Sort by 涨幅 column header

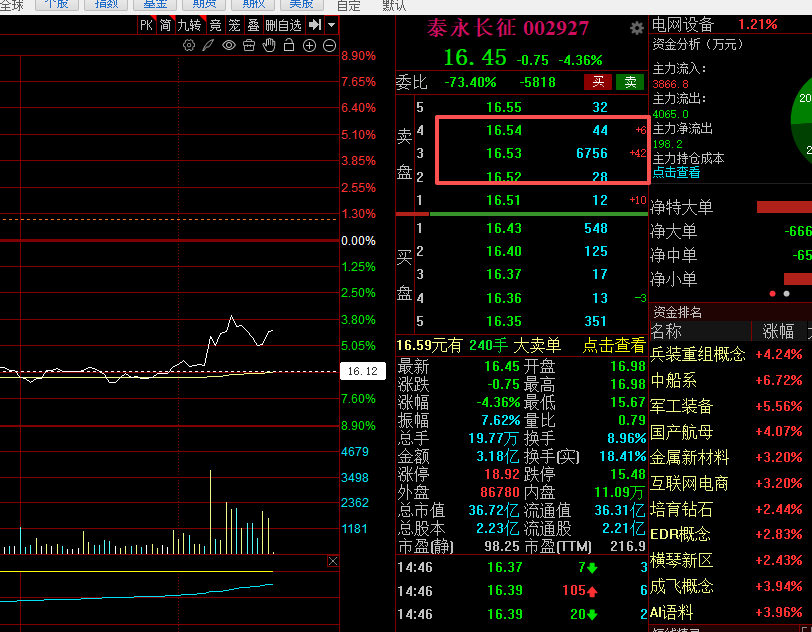pos(778,331)
